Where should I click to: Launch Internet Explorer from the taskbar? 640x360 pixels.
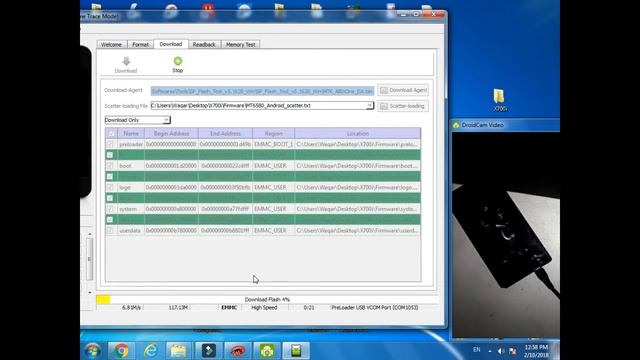pyautogui.click(x=150, y=351)
